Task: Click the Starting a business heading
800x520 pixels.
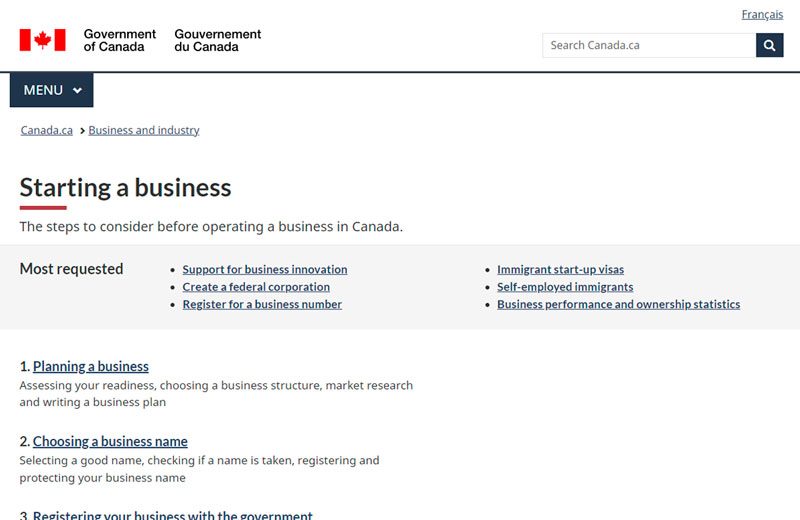Action: [x=125, y=188]
